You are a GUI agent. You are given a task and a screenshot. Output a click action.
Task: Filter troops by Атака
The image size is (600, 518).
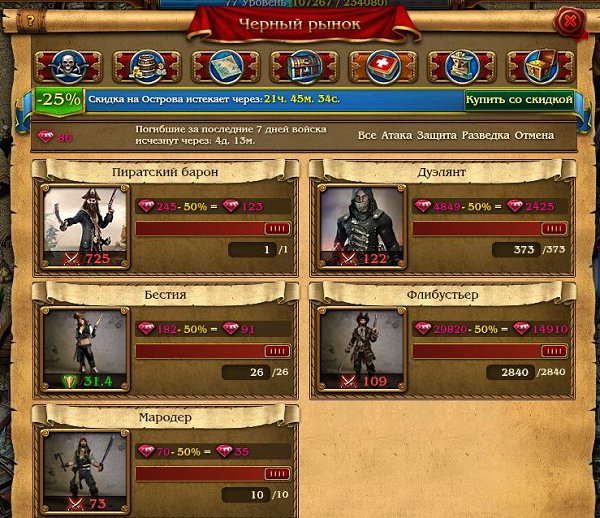[396, 135]
